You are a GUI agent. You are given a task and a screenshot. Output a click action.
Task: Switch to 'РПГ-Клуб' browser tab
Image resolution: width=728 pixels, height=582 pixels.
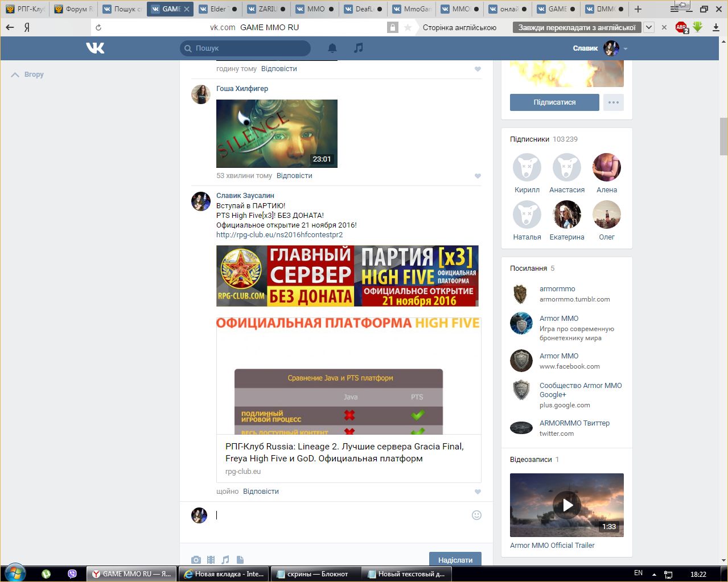pos(26,9)
